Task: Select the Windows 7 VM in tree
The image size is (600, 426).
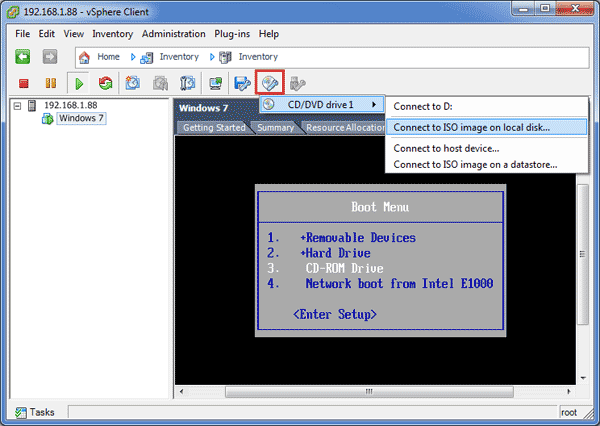Action: point(80,119)
